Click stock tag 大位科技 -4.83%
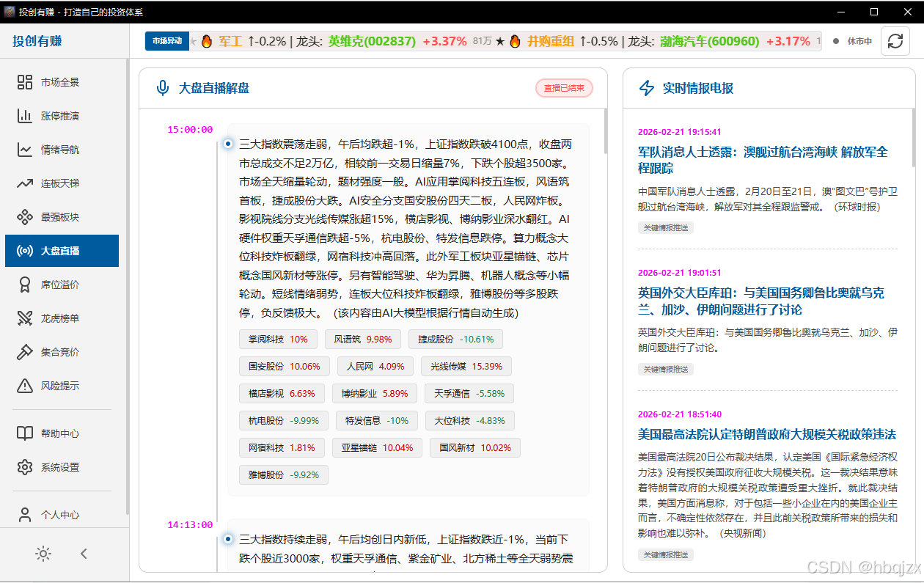 point(469,420)
